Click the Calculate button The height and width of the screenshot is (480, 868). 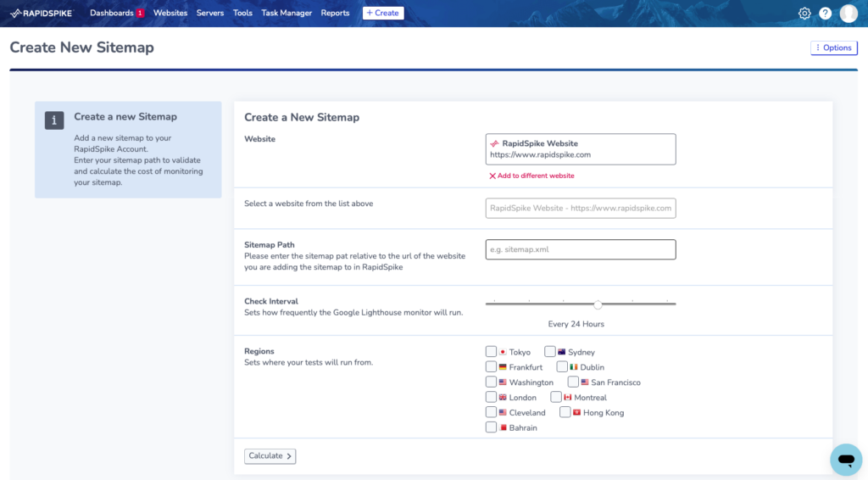(270, 456)
